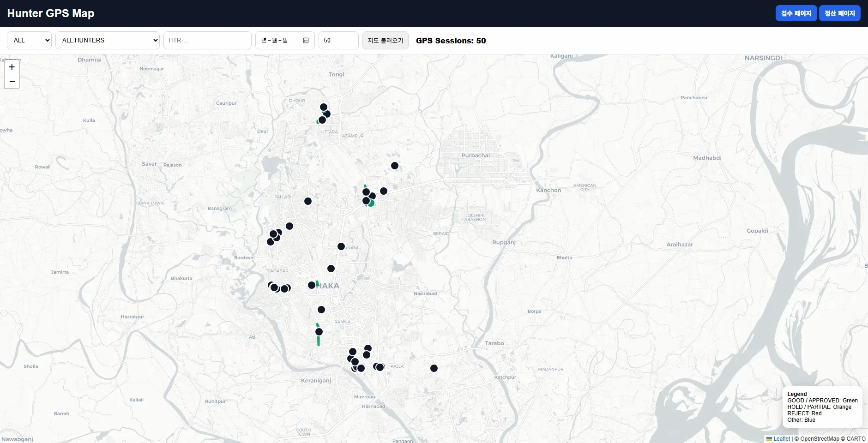Image resolution: width=868 pixels, height=443 pixels.
Task: Click the 'GOOD / APPROVED: Green' legend entry
Action: click(823, 401)
